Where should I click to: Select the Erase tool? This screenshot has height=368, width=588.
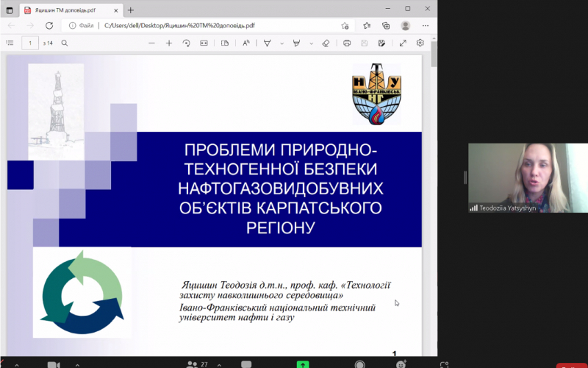pyautogui.click(x=326, y=43)
